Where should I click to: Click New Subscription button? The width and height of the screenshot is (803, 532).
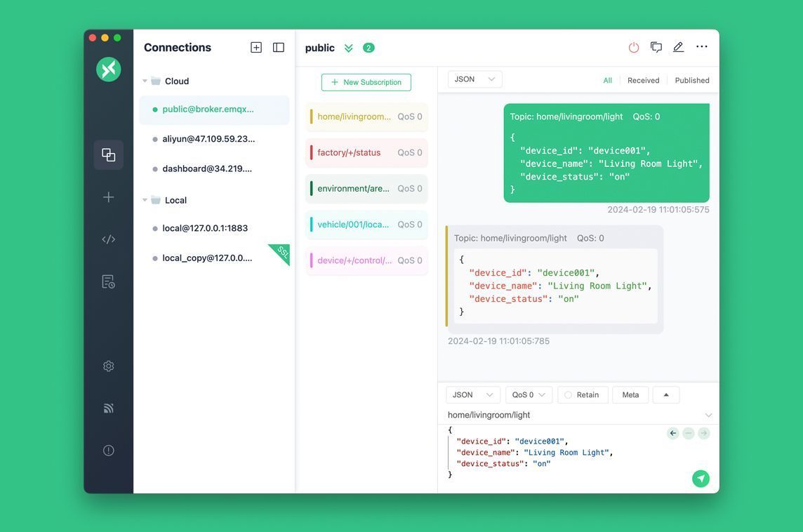pyautogui.click(x=366, y=82)
